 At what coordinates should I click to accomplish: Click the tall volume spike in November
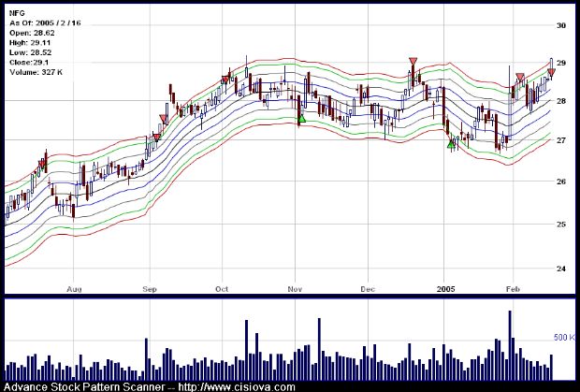point(319,349)
